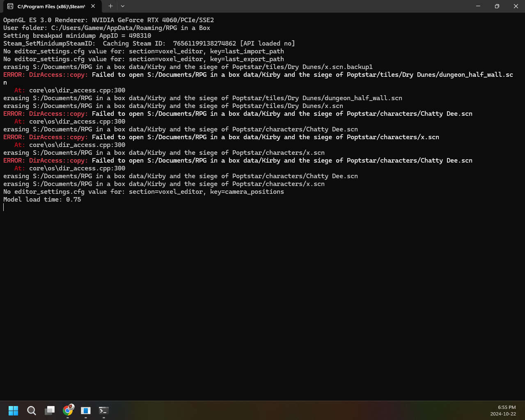The image size is (525, 420).
Task: Click the OpenGL ES 3.0 Renderer line
Action: (x=108, y=20)
